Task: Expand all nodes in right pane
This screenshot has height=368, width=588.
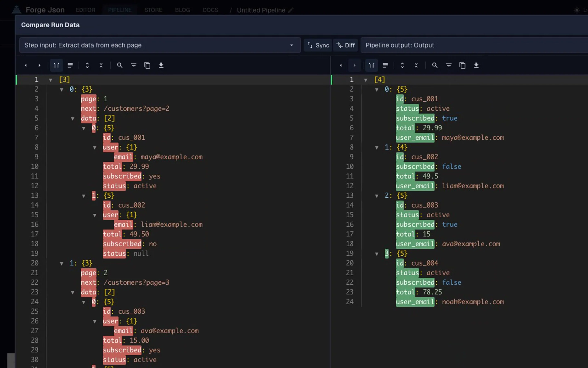Action: 402,65
